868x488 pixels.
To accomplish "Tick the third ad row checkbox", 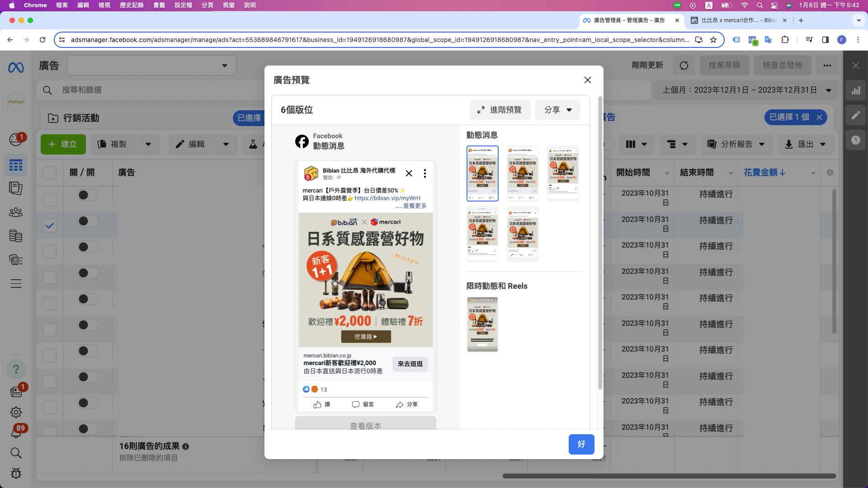I will click(x=50, y=252).
